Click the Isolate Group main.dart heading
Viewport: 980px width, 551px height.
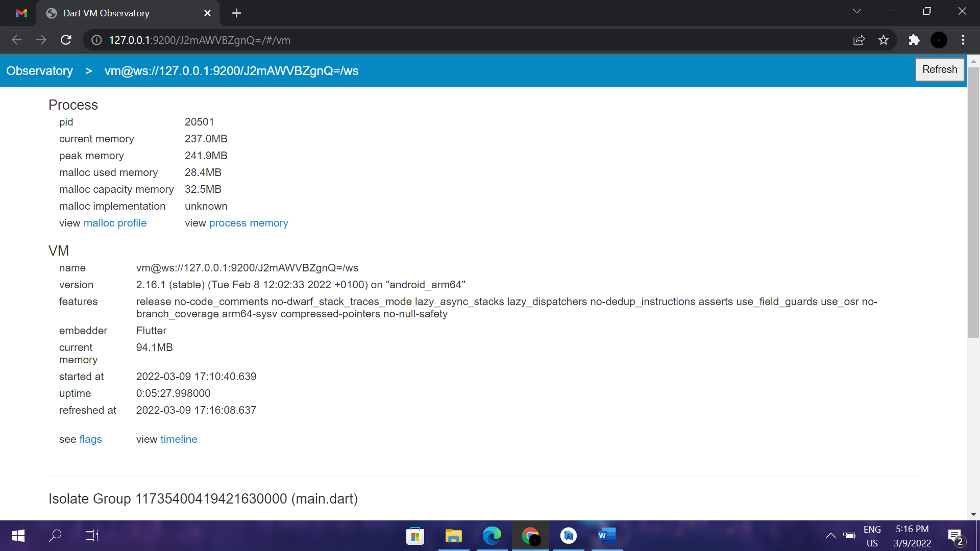(203, 498)
